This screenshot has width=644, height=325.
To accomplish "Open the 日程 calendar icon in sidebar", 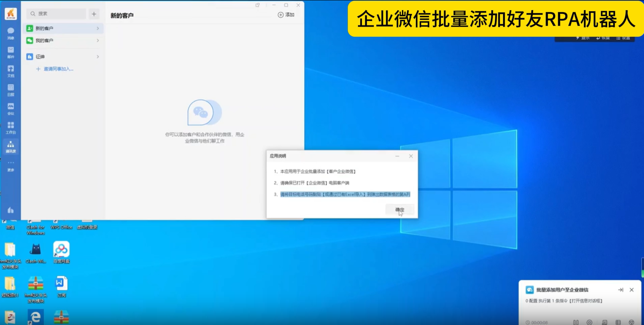I will [x=11, y=90].
